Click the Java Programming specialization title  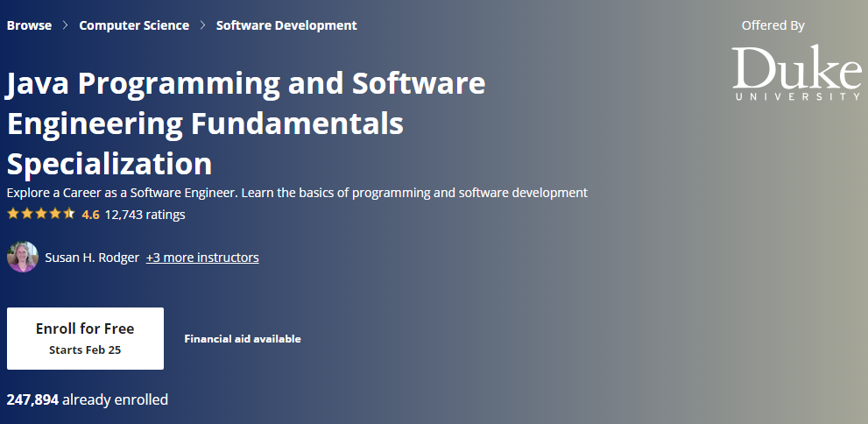(246, 124)
